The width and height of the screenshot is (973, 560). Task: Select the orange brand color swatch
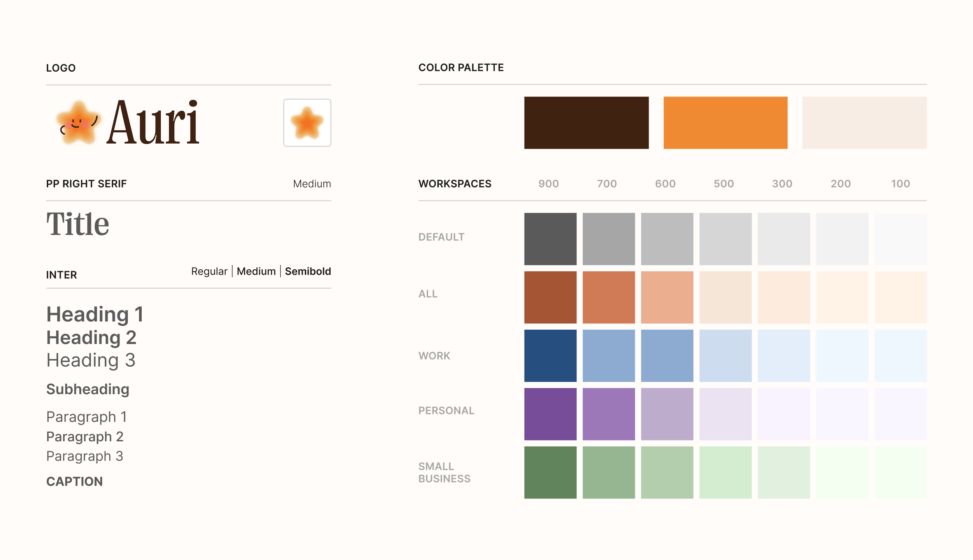click(725, 123)
